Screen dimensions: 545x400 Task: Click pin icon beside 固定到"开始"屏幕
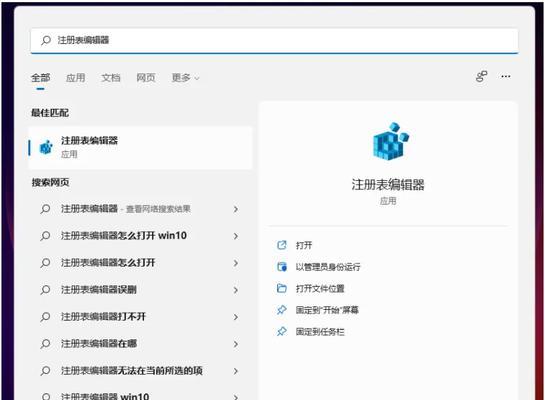tap(282, 310)
